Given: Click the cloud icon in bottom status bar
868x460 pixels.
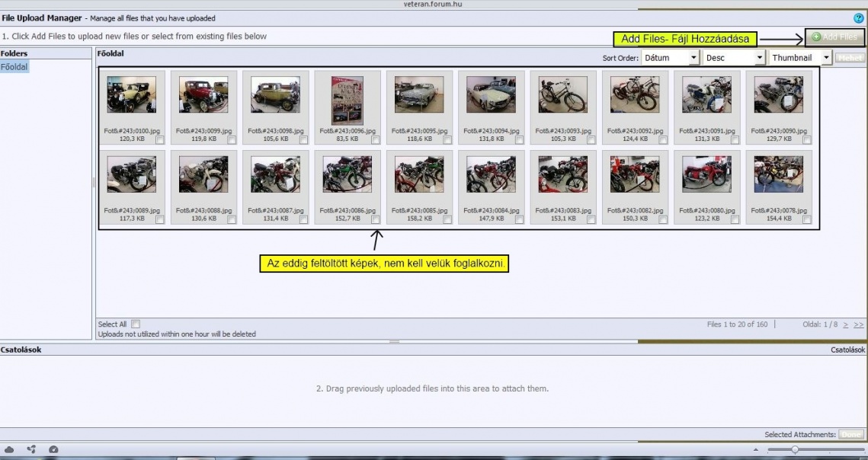Looking at the screenshot, I should tap(10, 450).
